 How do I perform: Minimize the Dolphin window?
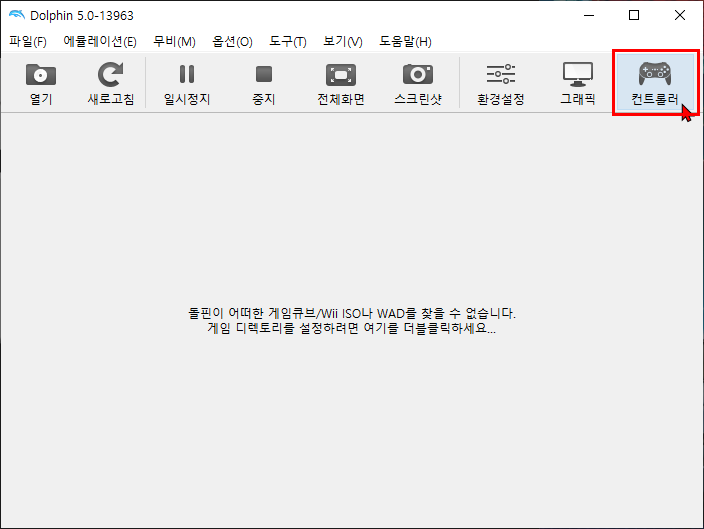pos(589,15)
